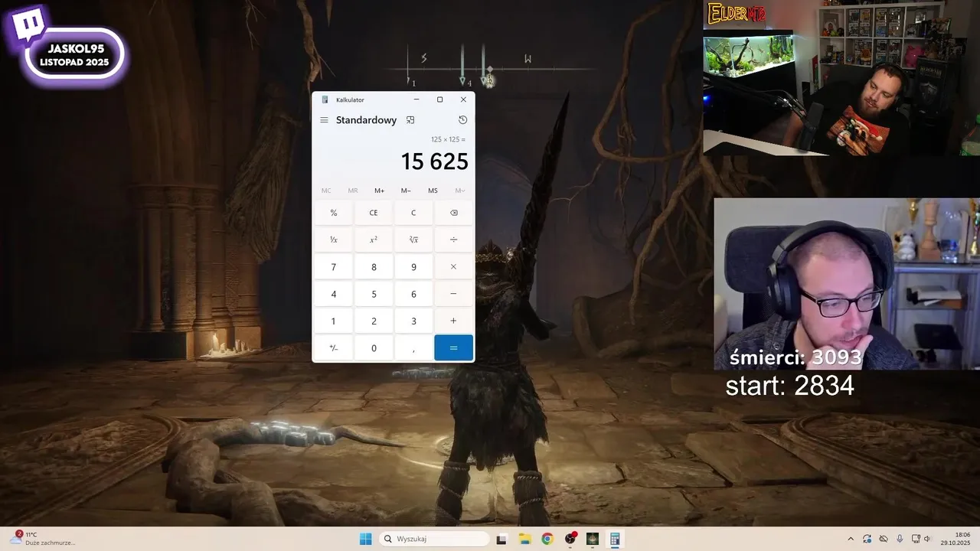Click the M+ memory add key
This screenshot has width=980, height=551.
(x=380, y=191)
